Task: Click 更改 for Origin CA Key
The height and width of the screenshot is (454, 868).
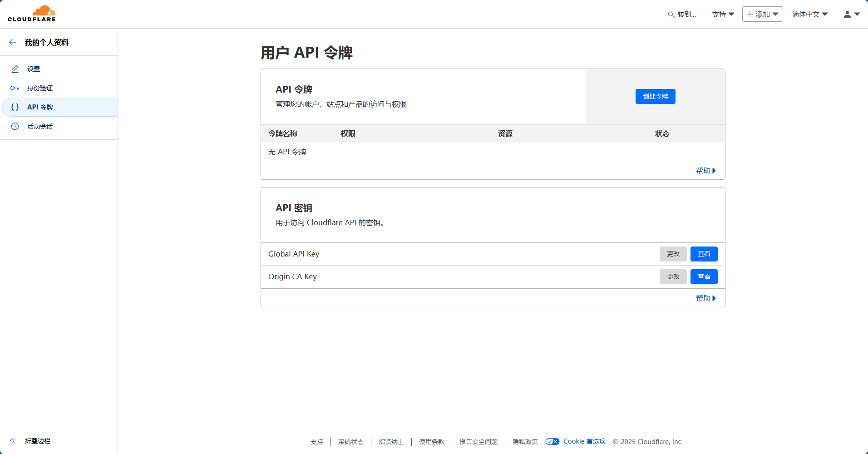Action: tap(673, 276)
